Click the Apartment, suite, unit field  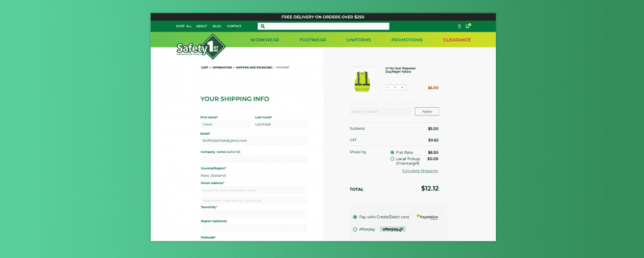coord(254,201)
